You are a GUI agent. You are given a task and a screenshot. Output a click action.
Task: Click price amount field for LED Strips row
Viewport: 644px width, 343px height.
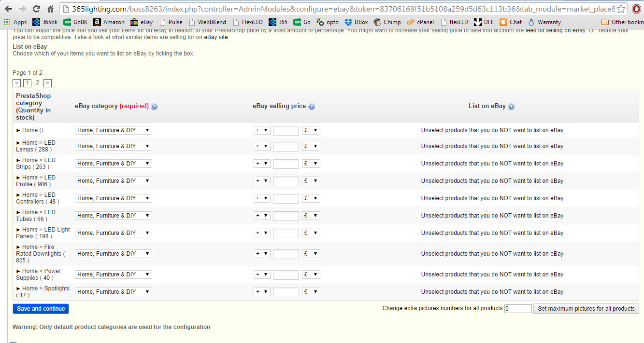click(286, 164)
